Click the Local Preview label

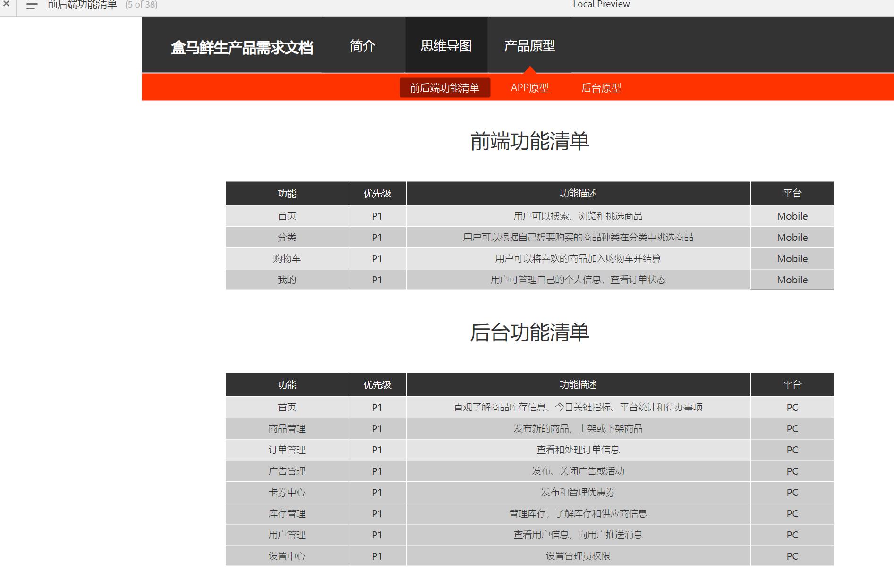click(601, 4)
